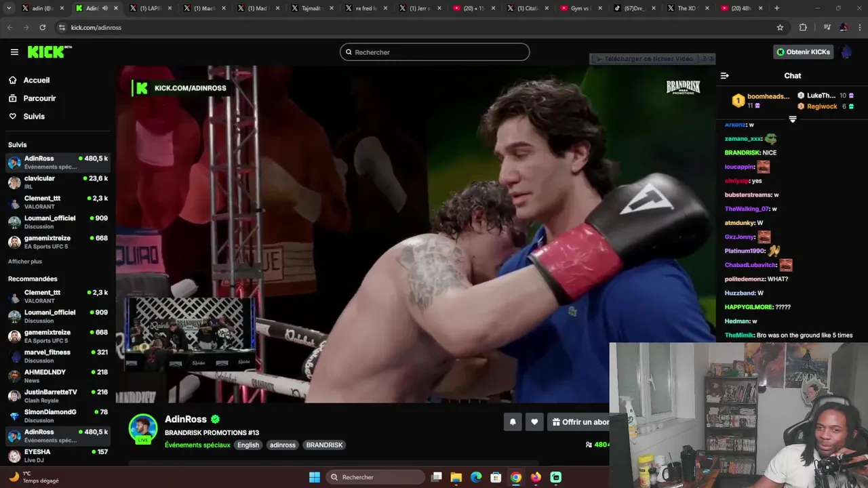This screenshot has height=488, width=868.
Task: Open Firefox from the taskbar
Action: click(536, 477)
